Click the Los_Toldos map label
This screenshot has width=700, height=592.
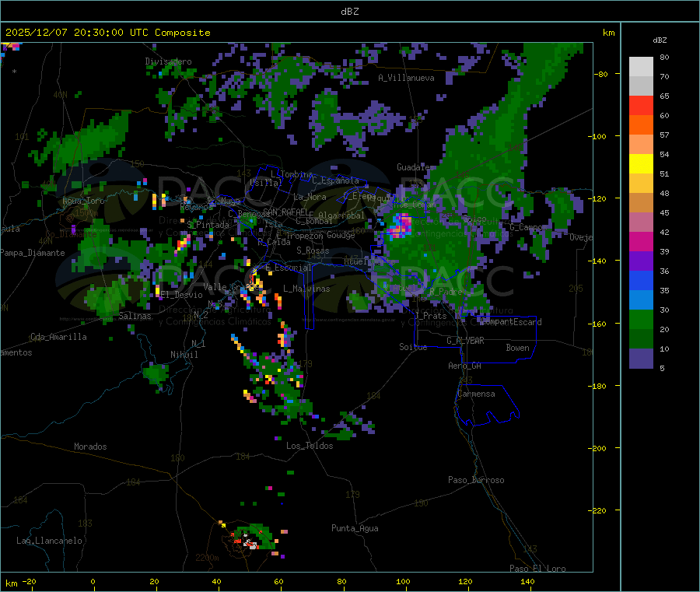(x=310, y=446)
